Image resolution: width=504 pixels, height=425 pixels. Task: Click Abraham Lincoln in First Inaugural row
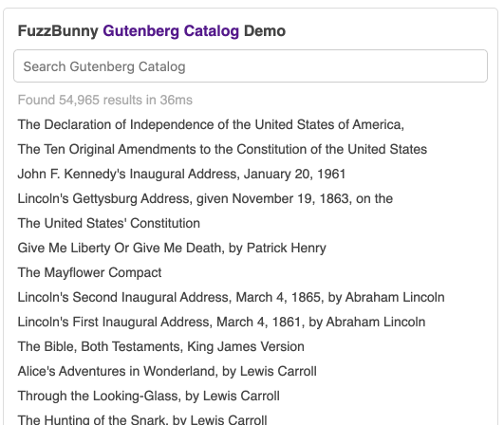point(376,322)
